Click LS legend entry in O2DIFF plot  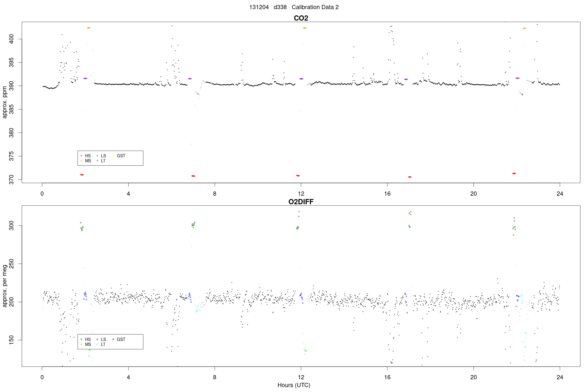pyautogui.click(x=101, y=339)
